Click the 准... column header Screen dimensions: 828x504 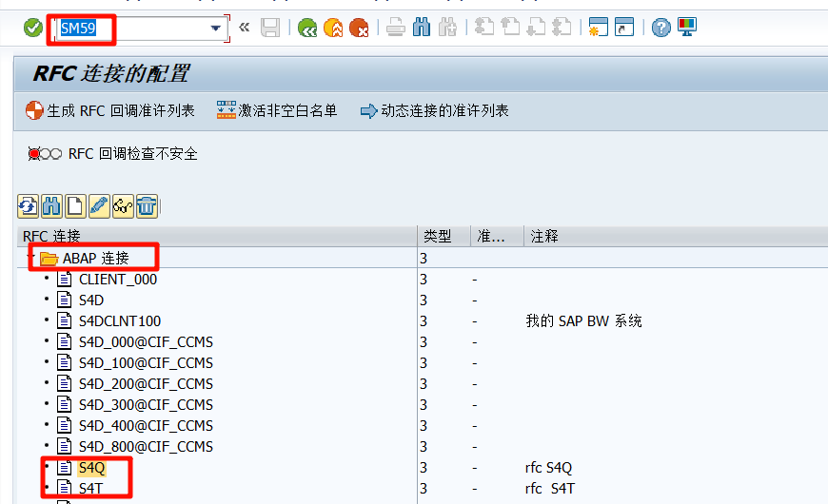click(x=497, y=236)
